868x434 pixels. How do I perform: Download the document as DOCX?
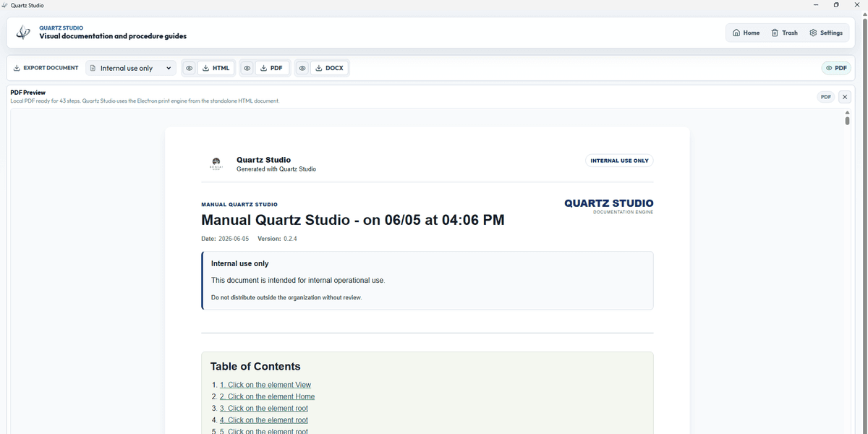[x=330, y=68]
